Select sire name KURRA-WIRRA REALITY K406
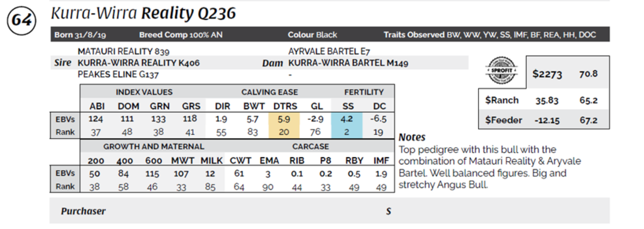Image resolution: width=644 pixels, height=229 pixels. pyautogui.click(x=139, y=63)
